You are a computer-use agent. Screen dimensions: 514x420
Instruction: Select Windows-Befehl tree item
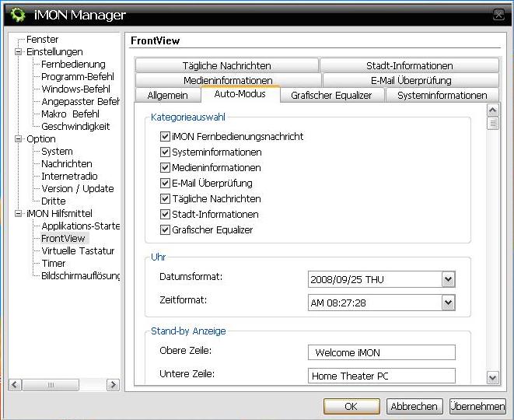point(75,89)
